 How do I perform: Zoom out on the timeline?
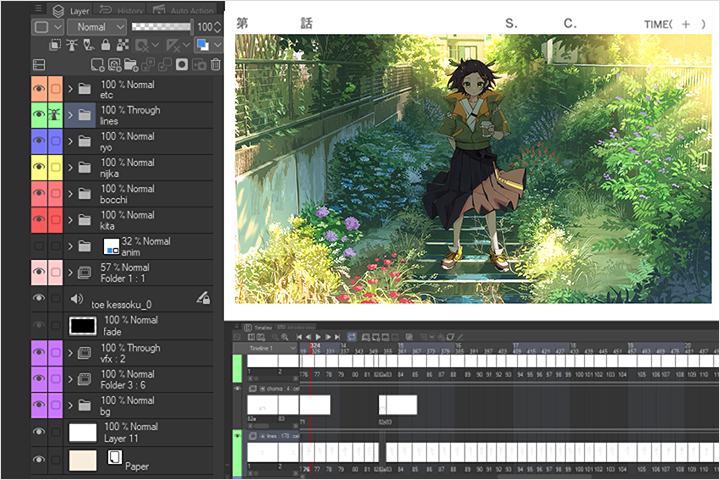click(x=275, y=337)
